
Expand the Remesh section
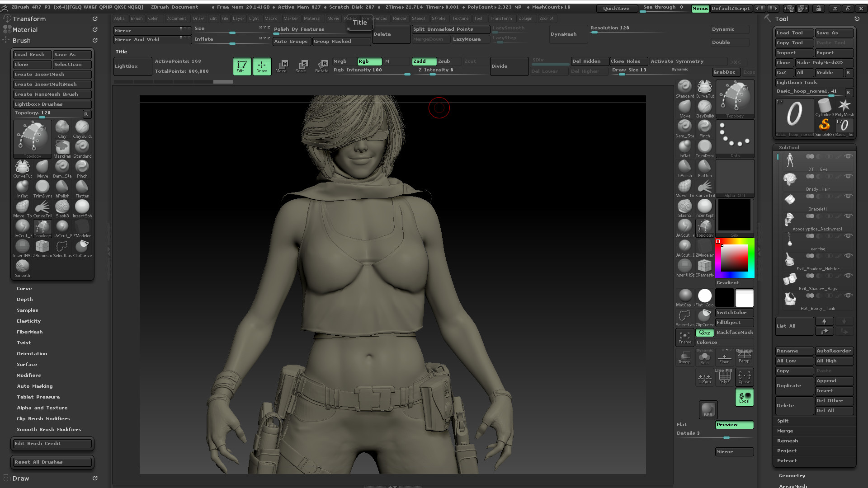click(788, 441)
